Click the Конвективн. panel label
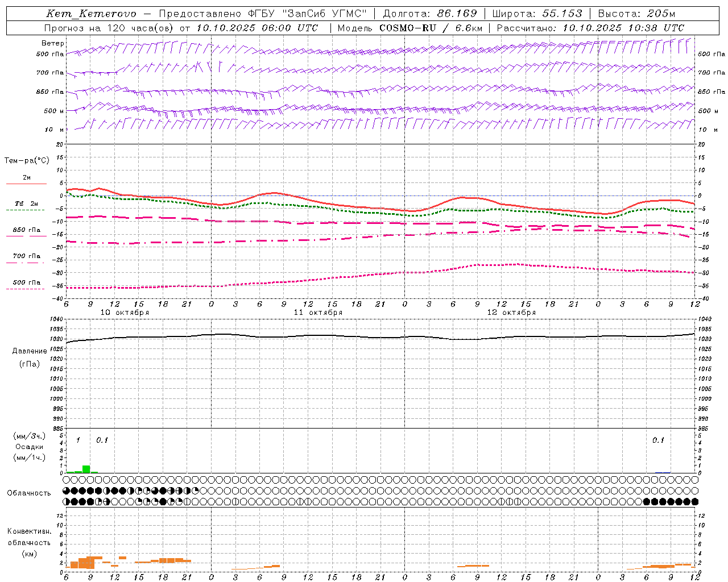The width and height of the screenshot is (728, 582). point(29,531)
